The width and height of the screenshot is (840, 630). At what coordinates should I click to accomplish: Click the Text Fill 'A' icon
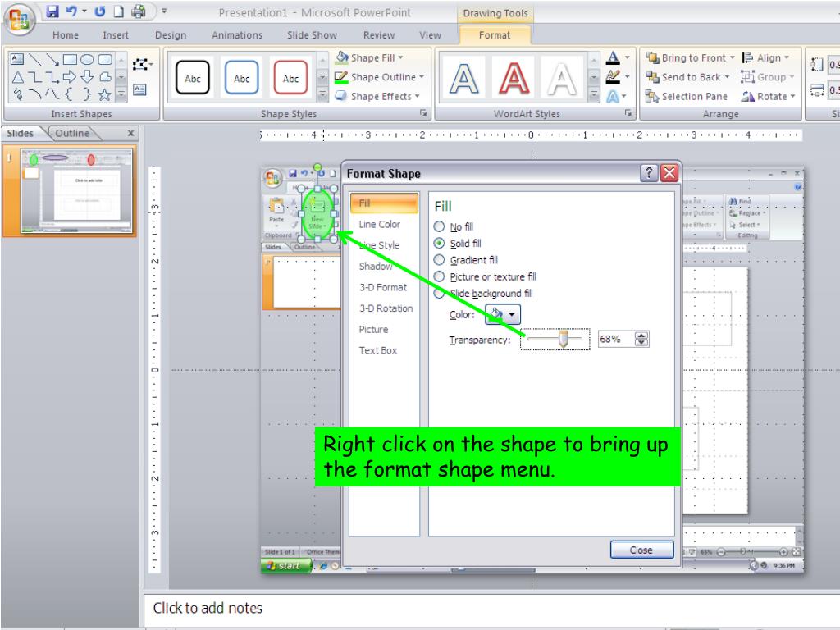614,58
